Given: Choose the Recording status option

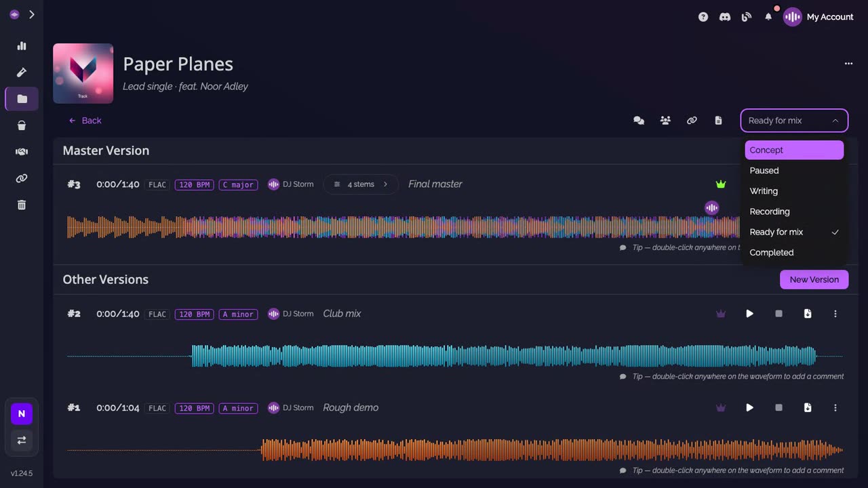Looking at the screenshot, I should point(794,211).
